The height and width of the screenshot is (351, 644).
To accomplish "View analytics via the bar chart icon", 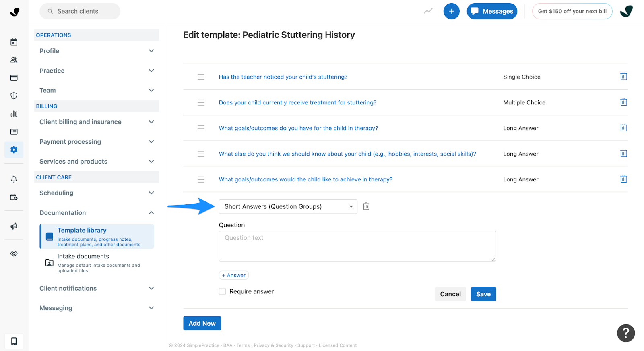I will (14, 114).
